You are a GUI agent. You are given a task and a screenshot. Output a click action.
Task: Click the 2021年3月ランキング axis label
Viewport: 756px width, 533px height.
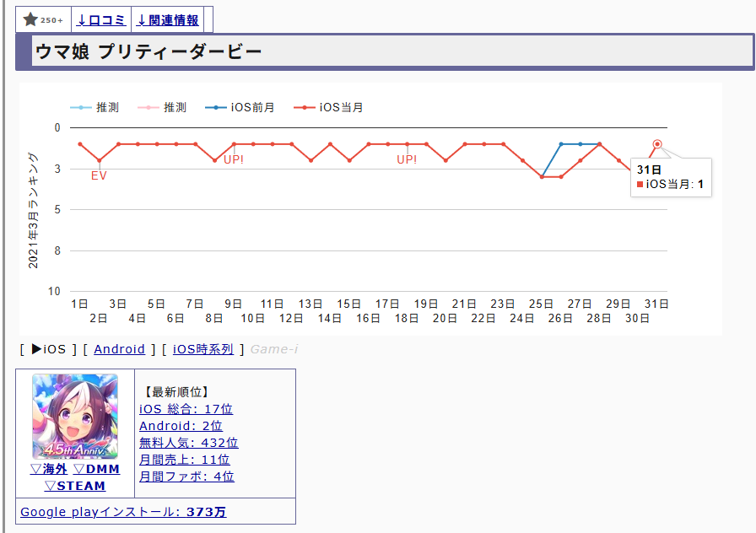(x=33, y=210)
